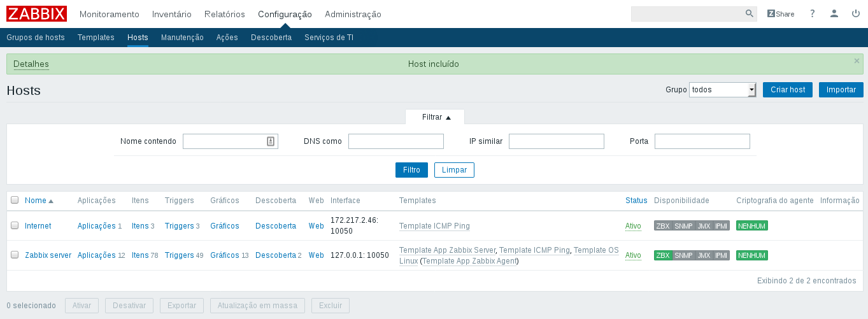This screenshot has height=319, width=868.
Task: Click the icon inside Nome contendo field
Action: click(271, 141)
